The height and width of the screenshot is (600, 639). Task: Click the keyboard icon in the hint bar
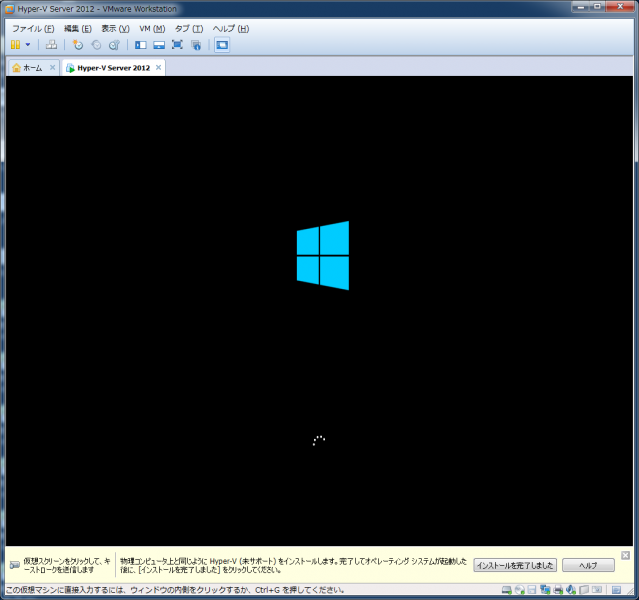15,565
